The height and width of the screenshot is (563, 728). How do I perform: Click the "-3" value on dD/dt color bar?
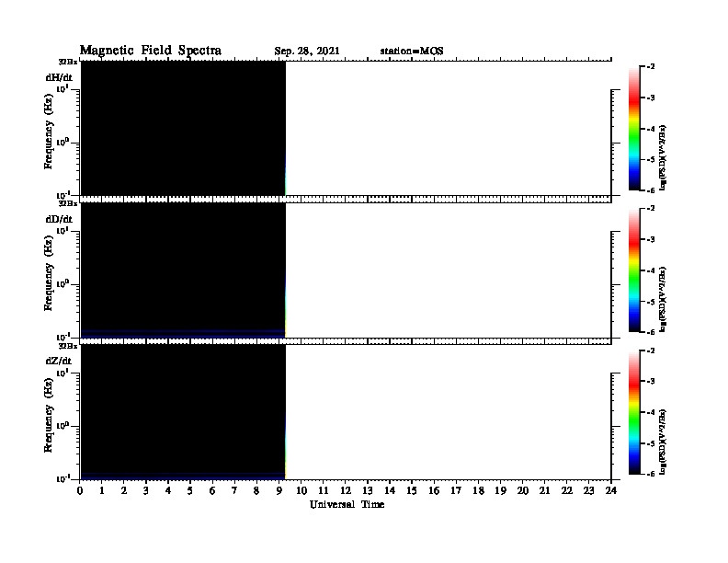pyautogui.click(x=651, y=239)
